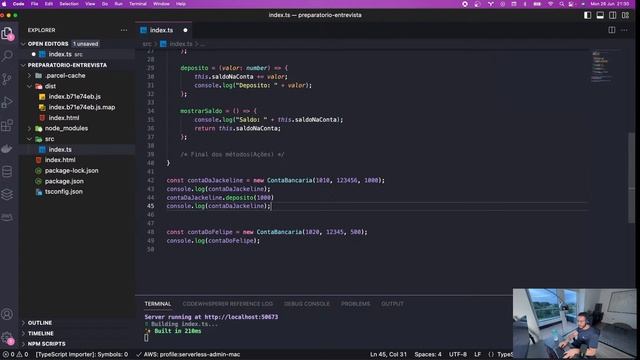Open the Extensions view

pos(7,125)
